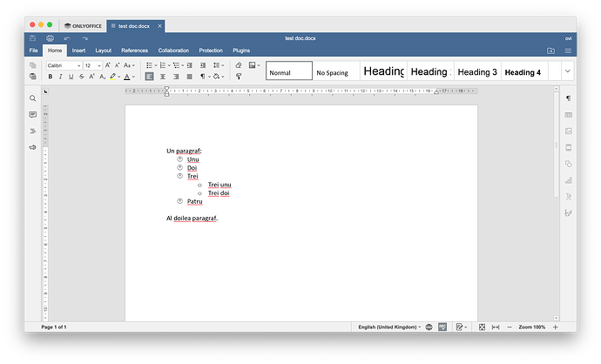The image size is (601, 364).
Task: Open Shape settings in the right sidebar
Action: click(569, 164)
